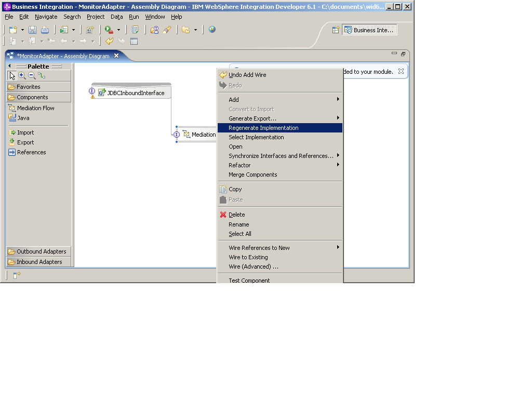Screen dimensions: 532x399
Task: Dismiss the module notification with X
Action: 401,71
